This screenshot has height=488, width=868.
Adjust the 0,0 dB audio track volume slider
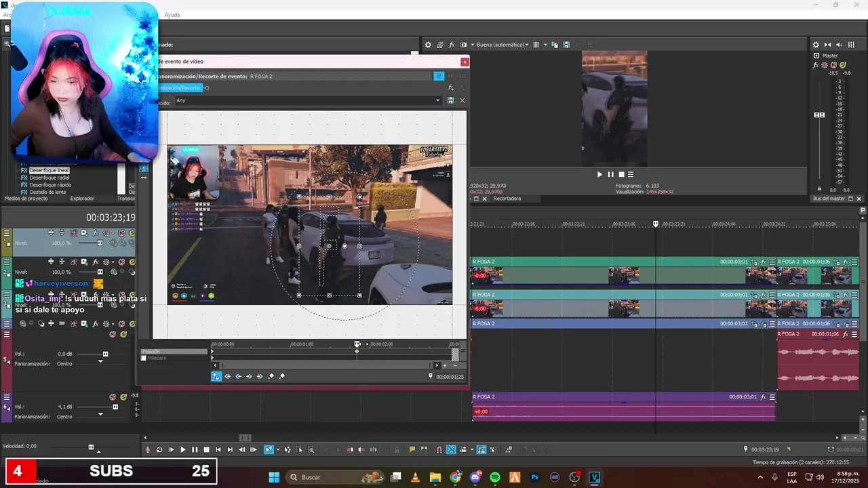105,354
